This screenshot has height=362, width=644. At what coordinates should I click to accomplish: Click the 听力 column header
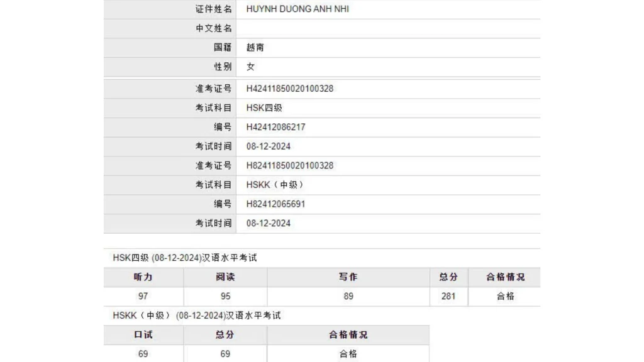(143, 277)
